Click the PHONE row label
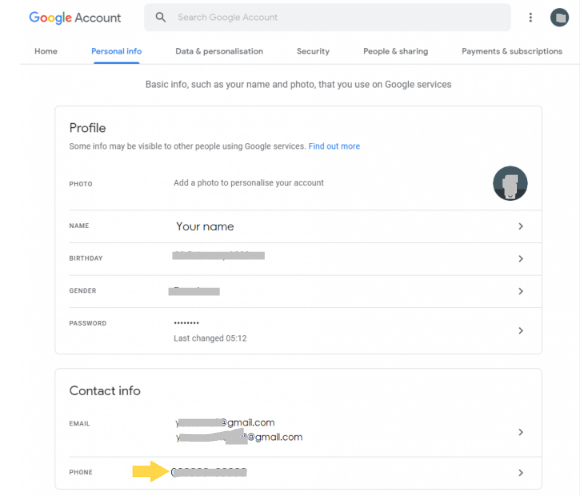582x502 pixels. pyautogui.click(x=81, y=472)
